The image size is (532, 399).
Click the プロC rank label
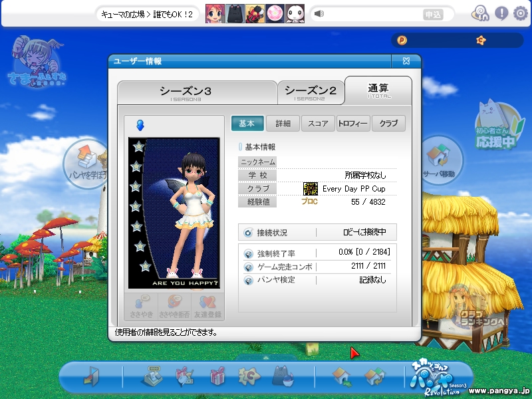pos(309,201)
